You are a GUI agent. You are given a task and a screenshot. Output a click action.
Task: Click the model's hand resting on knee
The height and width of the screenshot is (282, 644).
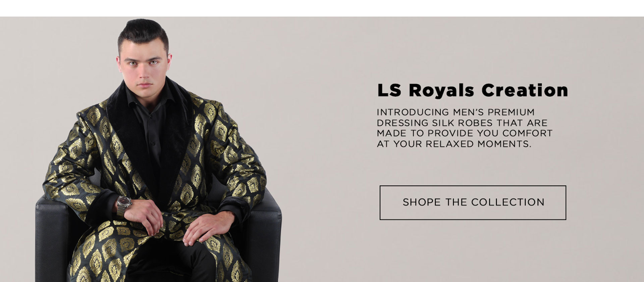(x=207, y=228)
